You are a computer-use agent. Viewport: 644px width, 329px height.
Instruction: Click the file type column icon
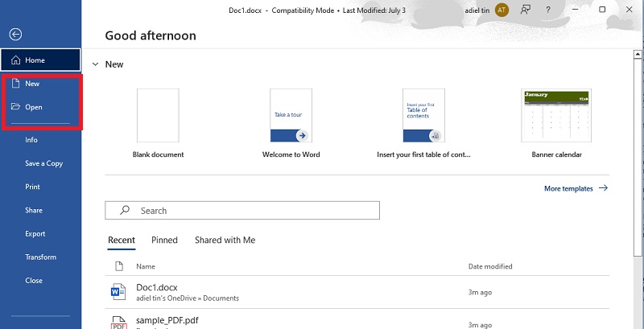pyautogui.click(x=119, y=266)
